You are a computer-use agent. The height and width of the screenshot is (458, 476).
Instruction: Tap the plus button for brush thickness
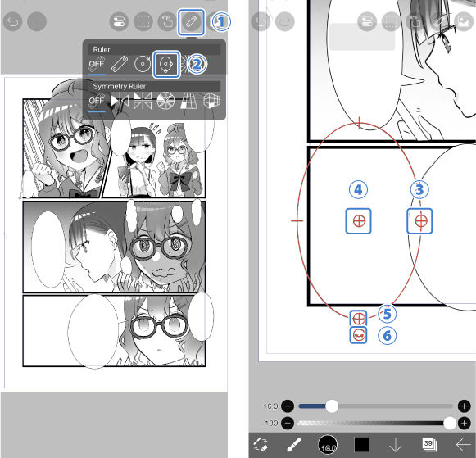(465, 406)
